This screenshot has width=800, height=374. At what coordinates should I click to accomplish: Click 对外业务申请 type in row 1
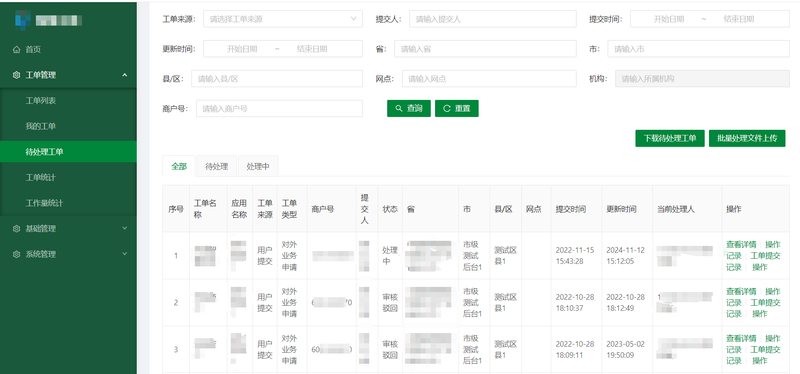point(290,256)
